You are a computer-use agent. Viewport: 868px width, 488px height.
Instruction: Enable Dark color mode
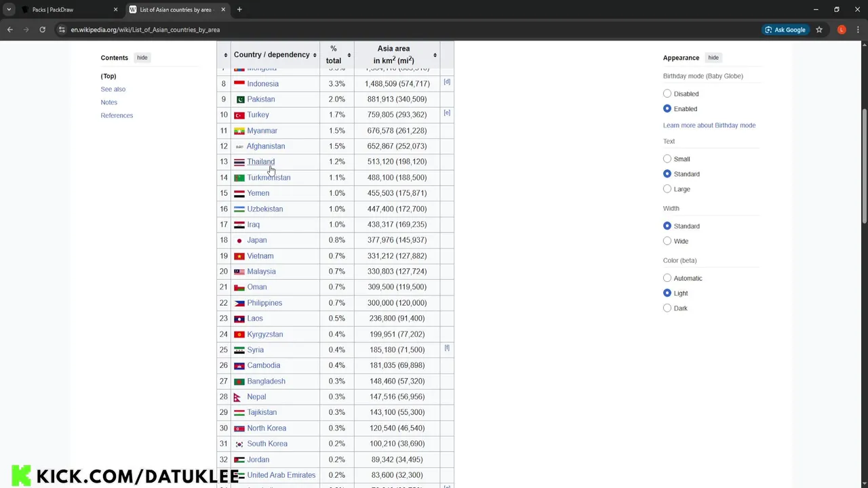pyautogui.click(x=667, y=308)
